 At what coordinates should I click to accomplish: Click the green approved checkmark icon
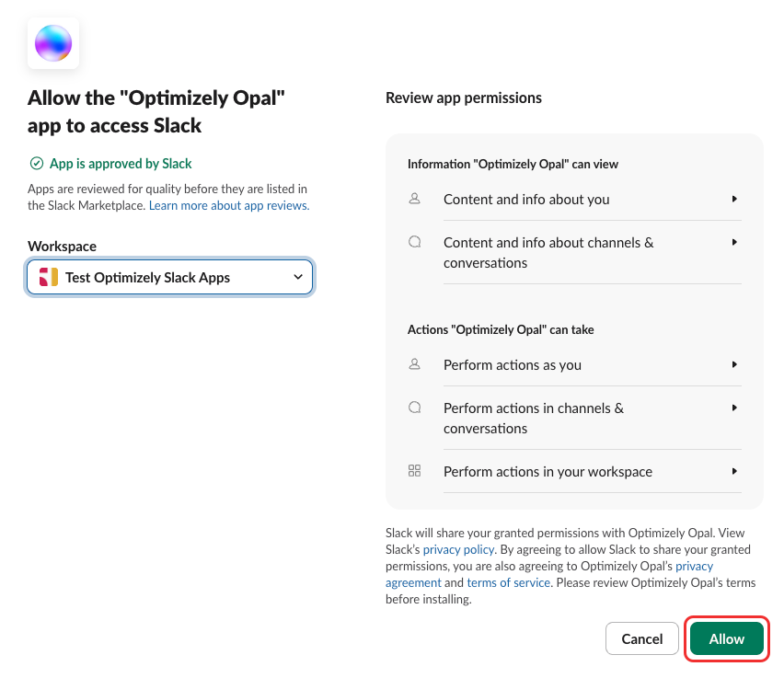pos(37,164)
